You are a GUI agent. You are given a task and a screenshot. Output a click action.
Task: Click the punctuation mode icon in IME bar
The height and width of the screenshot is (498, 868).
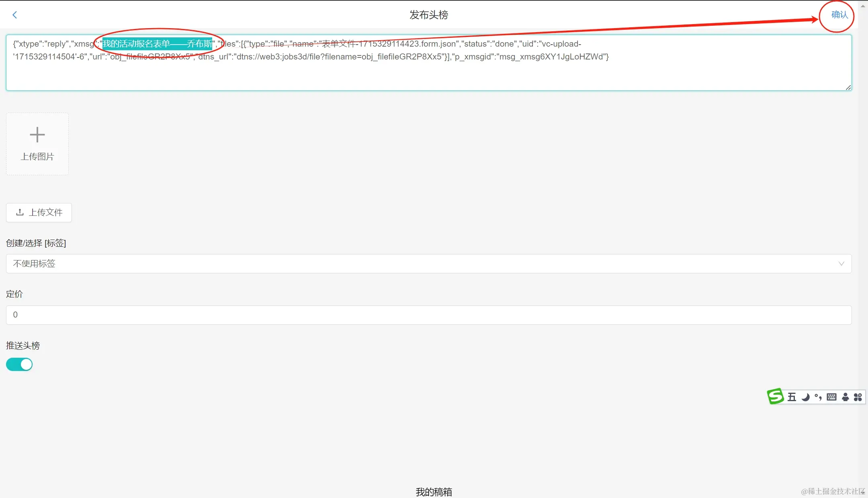click(818, 397)
